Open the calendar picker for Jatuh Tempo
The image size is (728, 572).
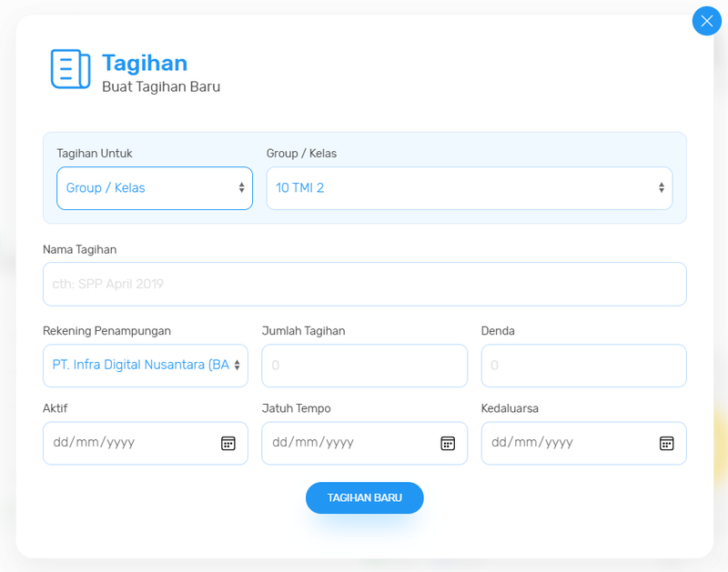point(448,443)
